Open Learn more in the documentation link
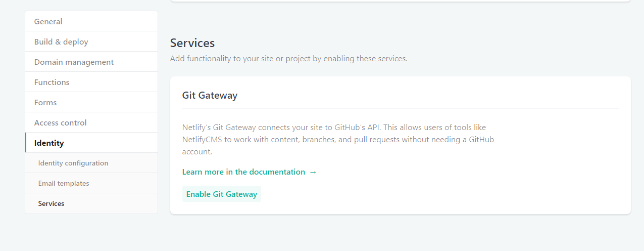The image size is (644, 251). click(x=243, y=172)
